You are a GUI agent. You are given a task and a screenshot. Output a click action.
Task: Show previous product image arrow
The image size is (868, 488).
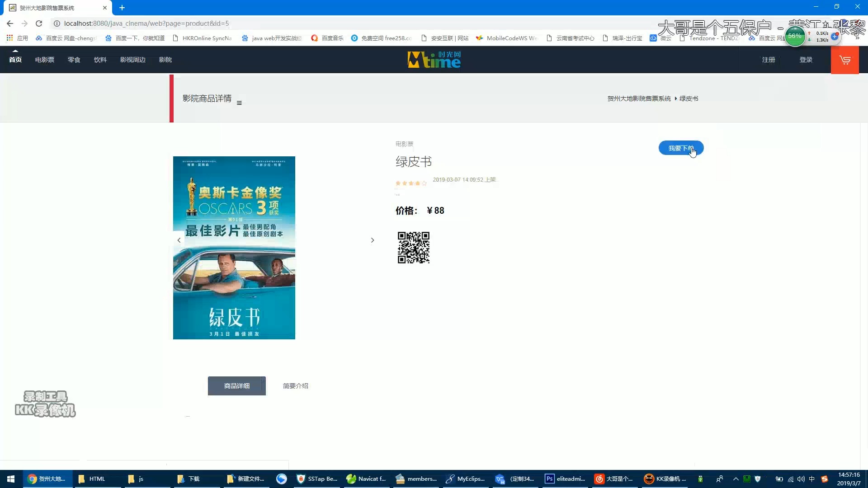click(179, 240)
